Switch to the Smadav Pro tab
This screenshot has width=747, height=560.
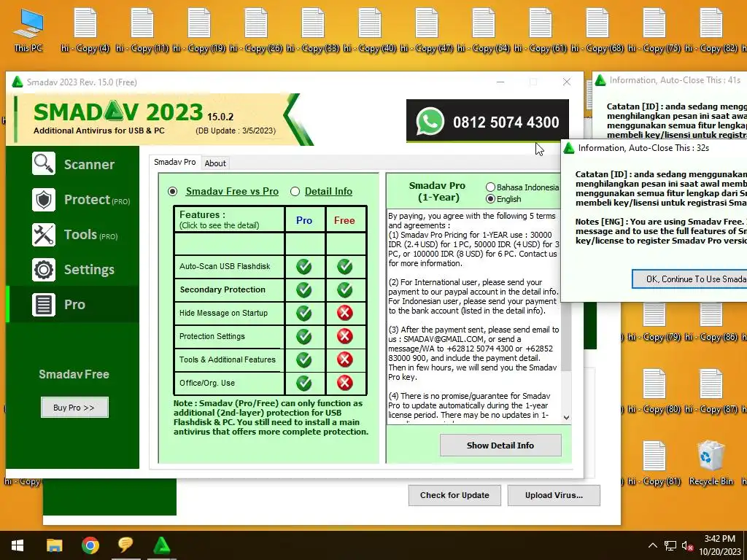175,162
